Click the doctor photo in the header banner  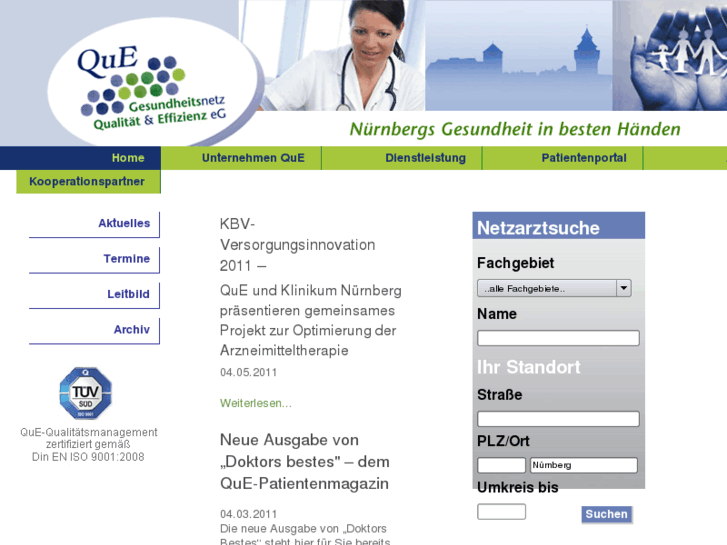[x=342, y=55]
